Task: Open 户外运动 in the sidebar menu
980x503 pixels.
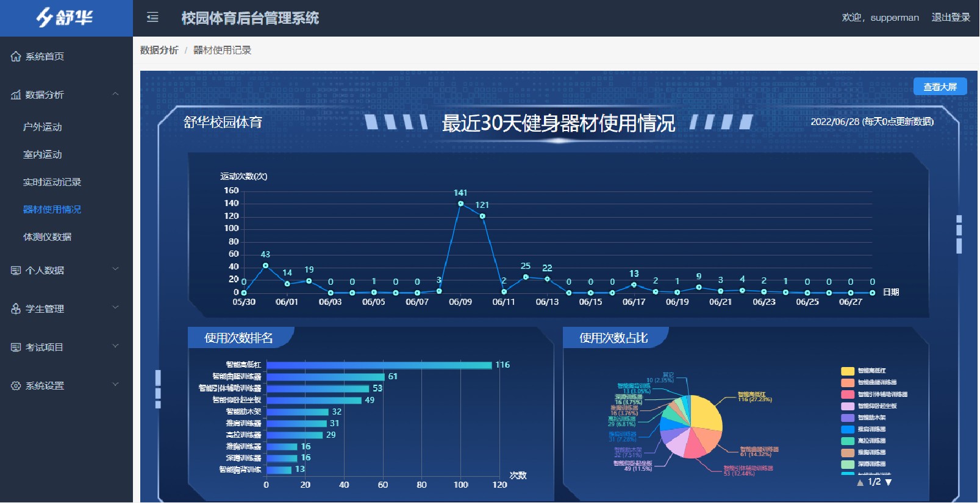Action: click(43, 127)
